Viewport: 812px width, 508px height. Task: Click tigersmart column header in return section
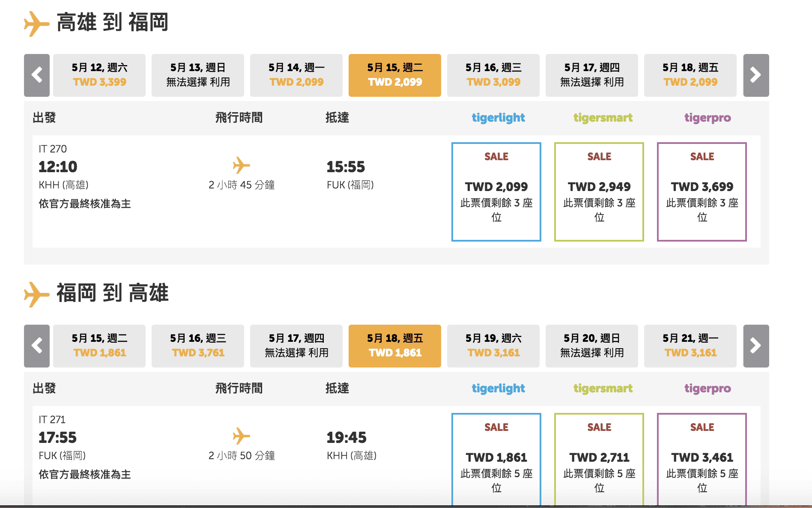(x=603, y=388)
